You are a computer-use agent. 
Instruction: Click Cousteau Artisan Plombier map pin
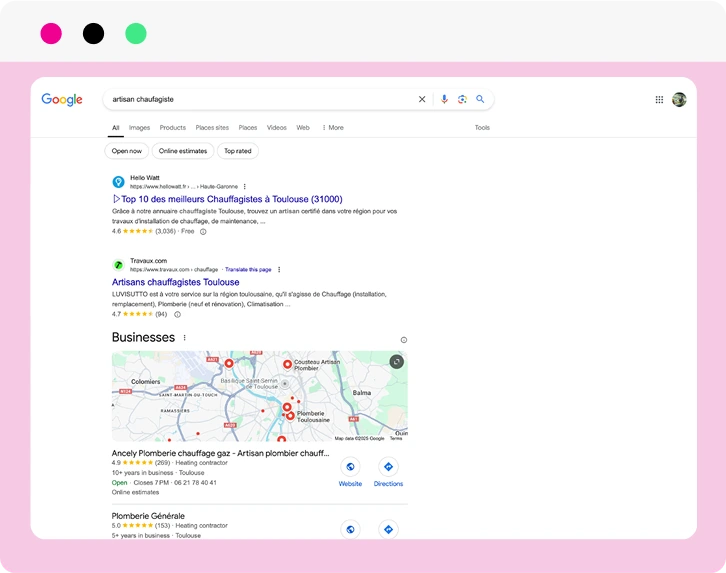click(x=288, y=365)
